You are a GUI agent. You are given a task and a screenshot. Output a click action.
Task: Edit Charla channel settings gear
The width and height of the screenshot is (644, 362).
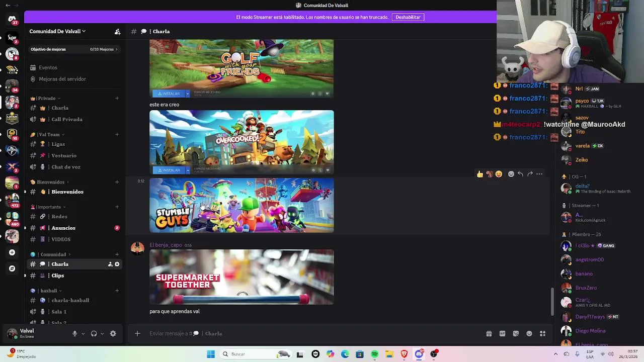(x=117, y=264)
